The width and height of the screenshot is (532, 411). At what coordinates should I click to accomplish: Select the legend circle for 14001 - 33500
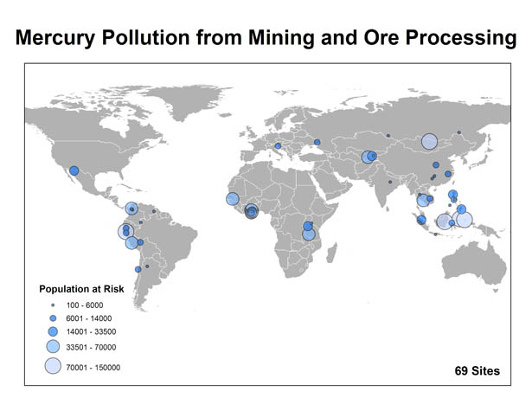pos(52,331)
